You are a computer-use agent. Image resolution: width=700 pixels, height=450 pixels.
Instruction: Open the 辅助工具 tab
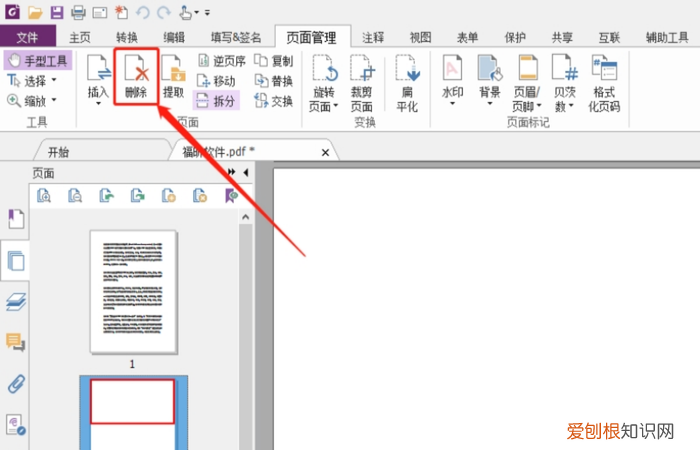(667, 38)
